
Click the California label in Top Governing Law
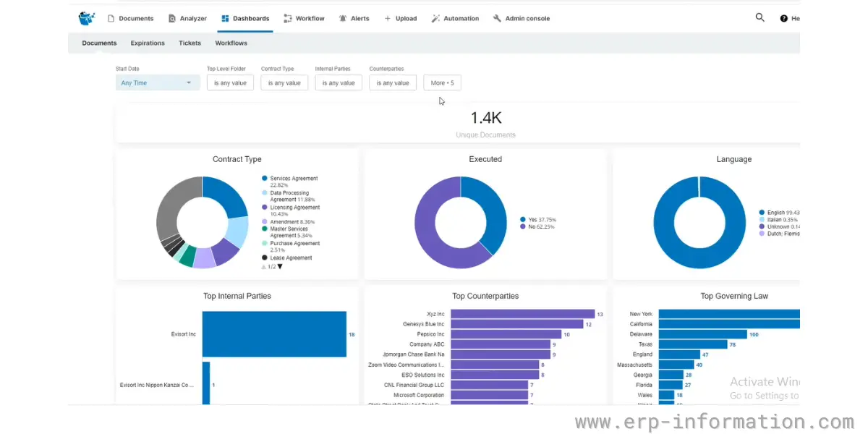pyautogui.click(x=641, y=324)
